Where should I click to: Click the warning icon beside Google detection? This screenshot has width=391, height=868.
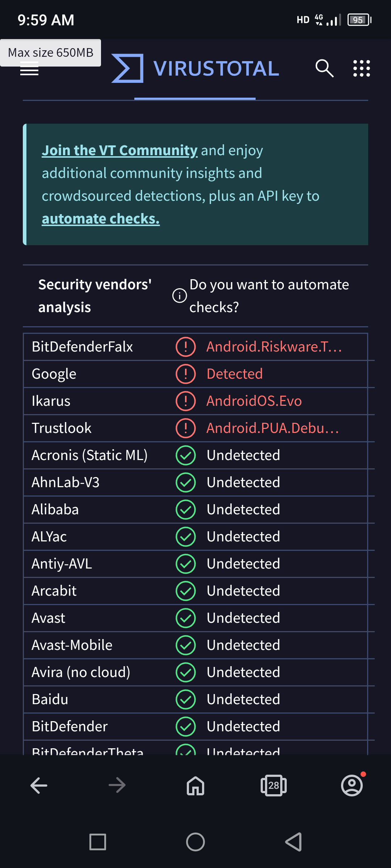[x=185, y=374]
